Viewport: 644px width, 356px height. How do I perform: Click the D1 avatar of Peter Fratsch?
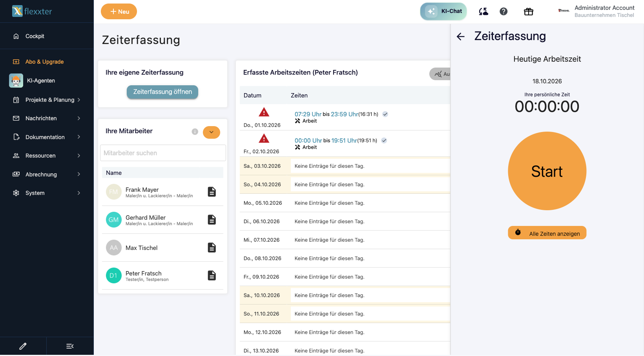[114, 275]
